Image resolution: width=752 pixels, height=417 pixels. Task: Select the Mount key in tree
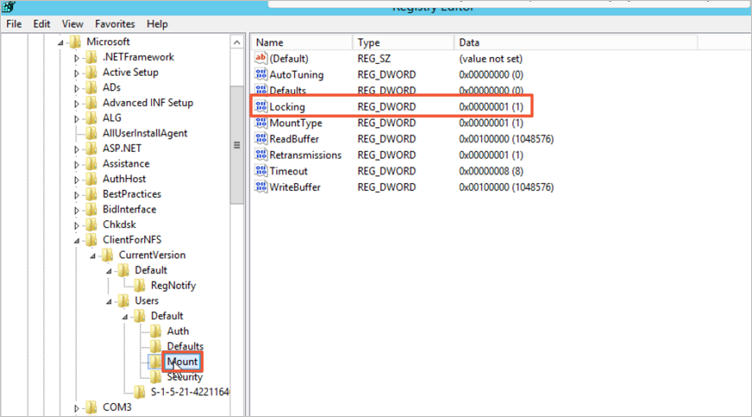point(182,361)
